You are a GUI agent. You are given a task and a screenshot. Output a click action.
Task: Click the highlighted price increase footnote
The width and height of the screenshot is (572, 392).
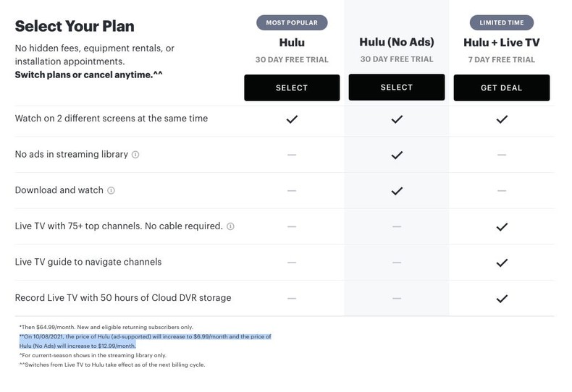click(145, 341)
